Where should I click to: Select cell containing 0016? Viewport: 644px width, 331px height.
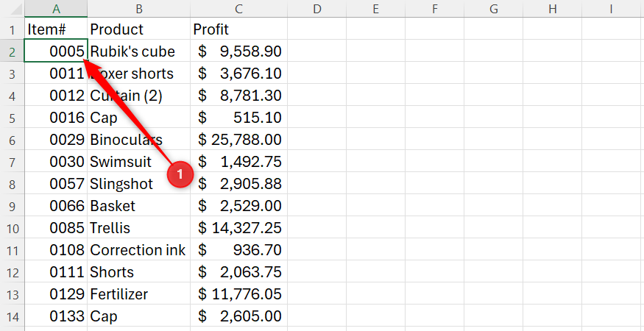(56, 118)
